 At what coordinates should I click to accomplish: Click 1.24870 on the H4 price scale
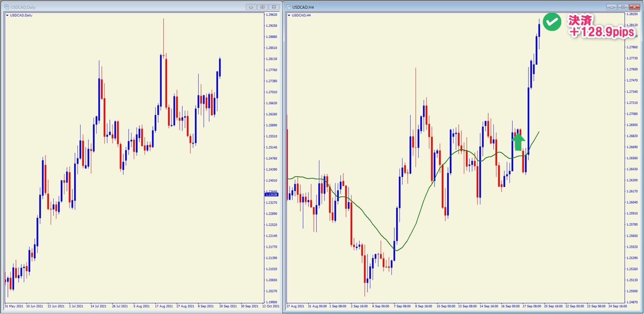click(632, 302)
